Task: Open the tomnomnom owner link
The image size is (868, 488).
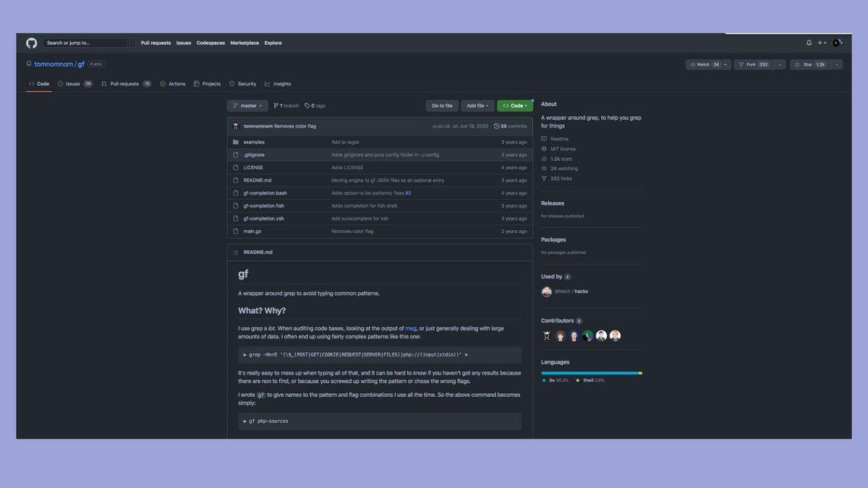Action: coord(54,64)
